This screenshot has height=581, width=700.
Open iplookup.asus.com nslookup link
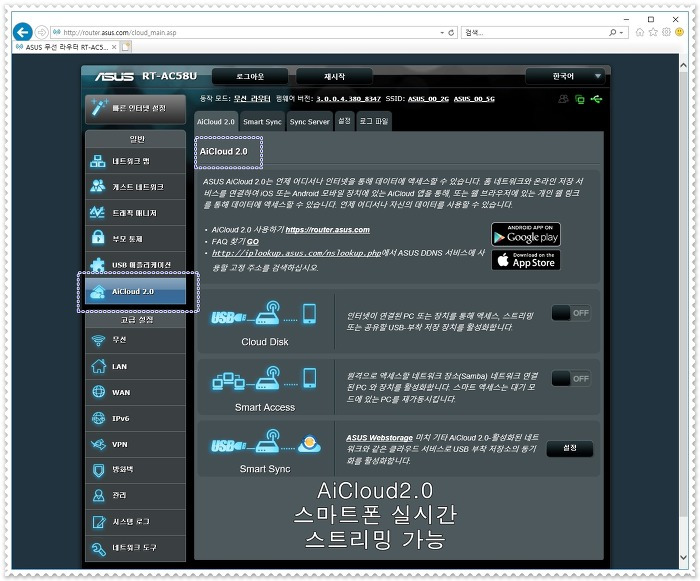point(296,253)
